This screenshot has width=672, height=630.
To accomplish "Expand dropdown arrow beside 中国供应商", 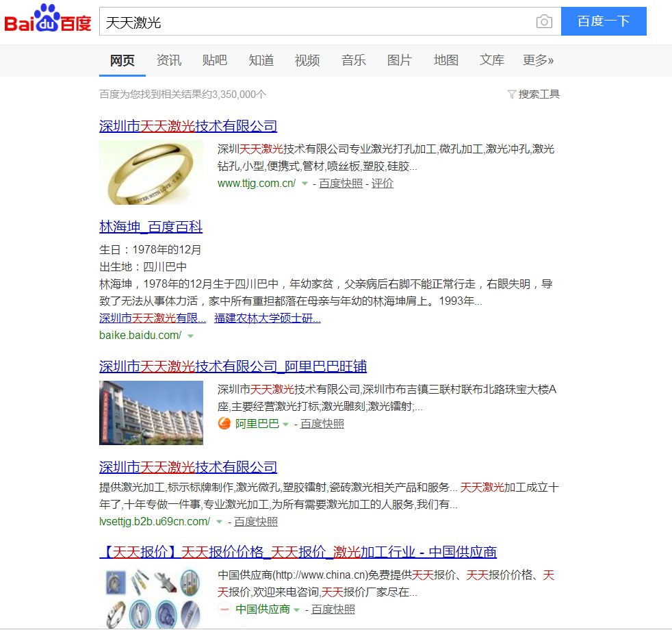I will (x=296, y=610).
